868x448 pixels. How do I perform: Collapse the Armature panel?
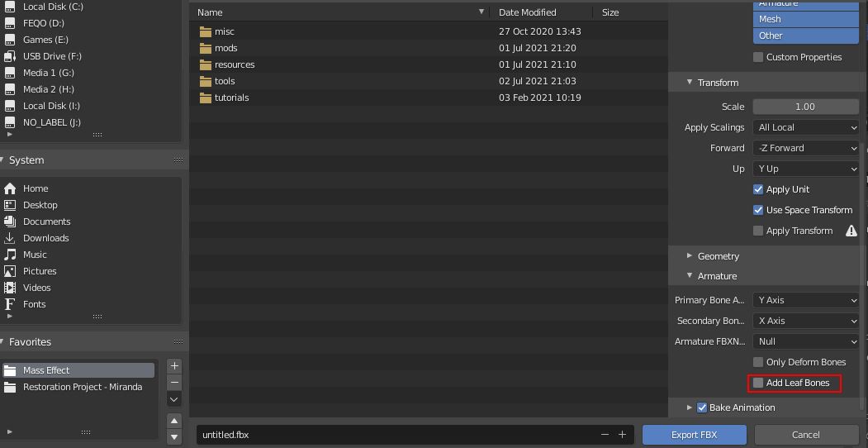point(690,275)
